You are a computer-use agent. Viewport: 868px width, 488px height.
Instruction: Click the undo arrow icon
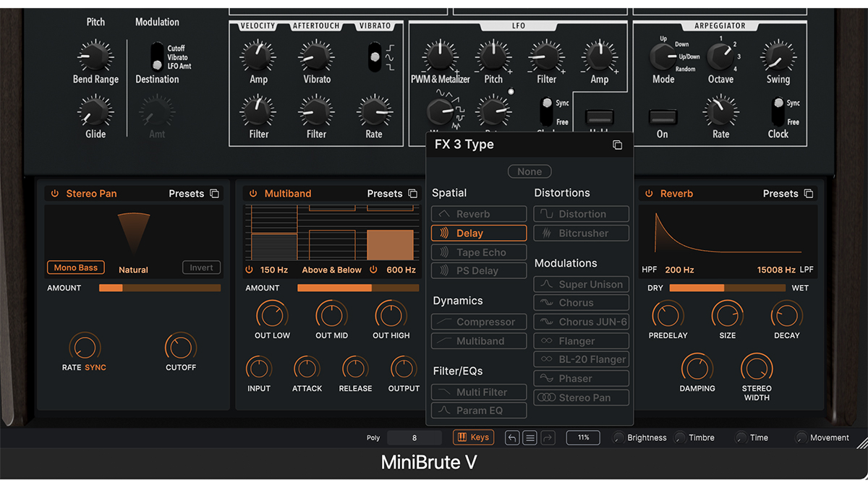(512, 437)
